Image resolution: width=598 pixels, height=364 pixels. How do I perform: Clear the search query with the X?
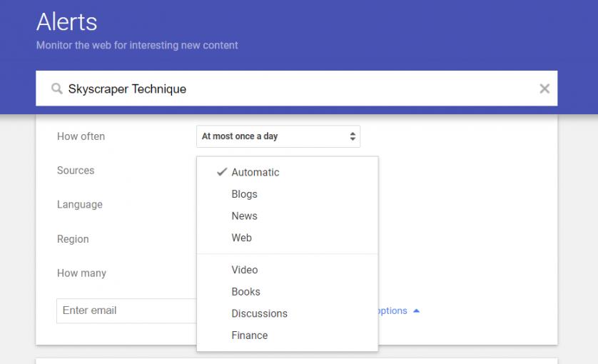click(544, 89)
